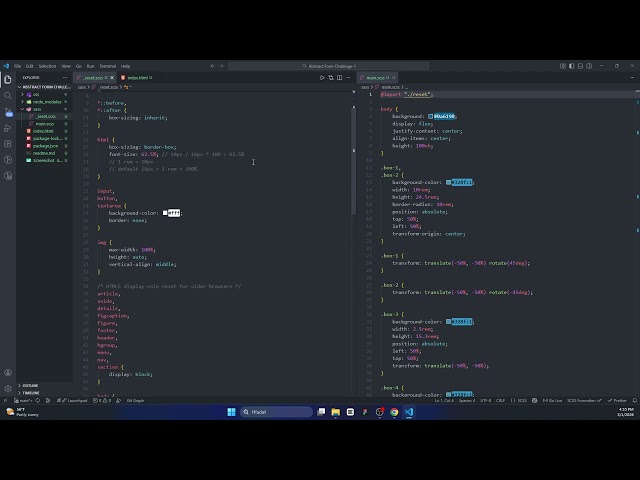Open the Selection menu
Screen dimensions: 640x480
[47, 66]
